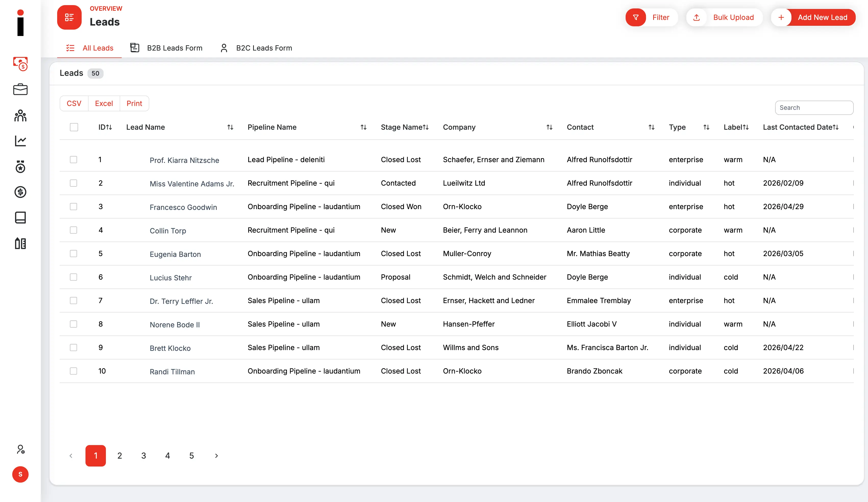This screenshot has width=868, height=502.
Task: Toggle the select-all header checkbox
Action: tap(74, 127)
